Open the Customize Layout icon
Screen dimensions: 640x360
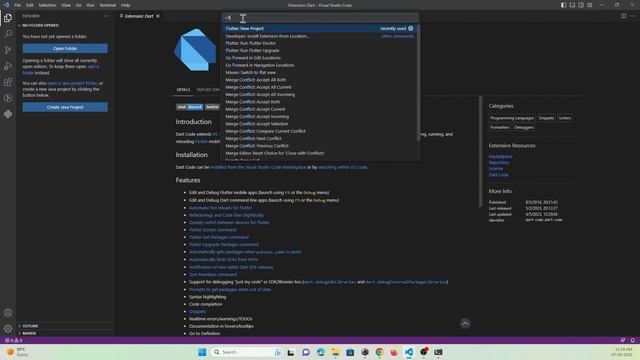(590, 5)
